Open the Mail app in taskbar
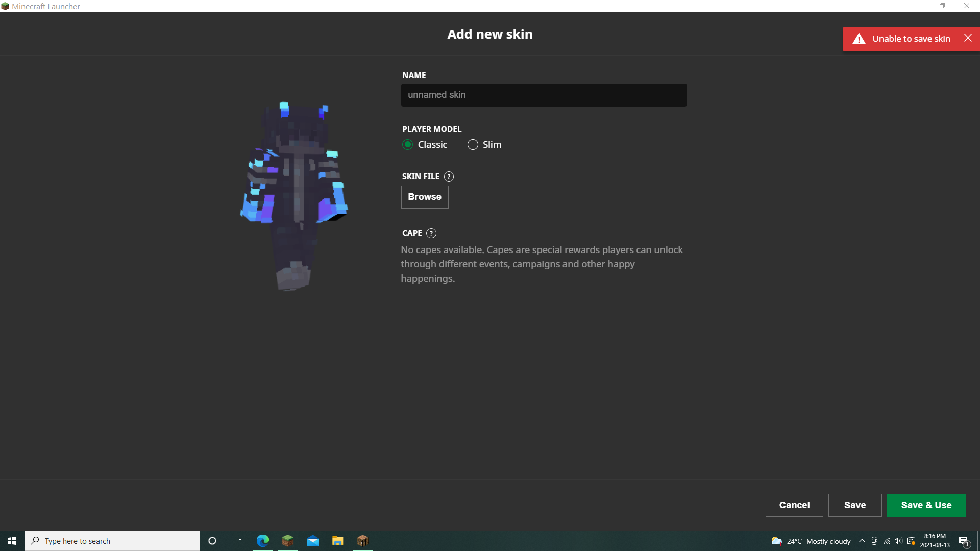 (313, 541)
